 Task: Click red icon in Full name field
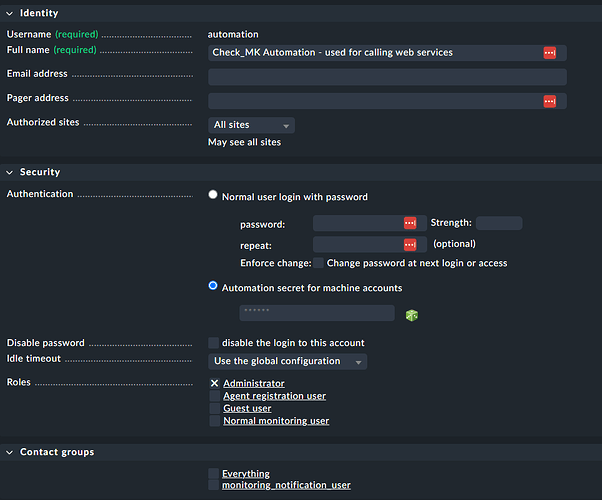click(549, 52)
